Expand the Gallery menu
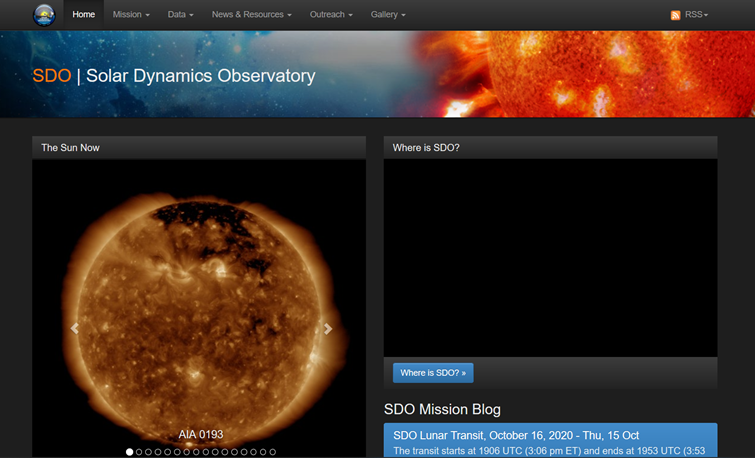Viewport: 755px width, 458px height. (388, 14)
